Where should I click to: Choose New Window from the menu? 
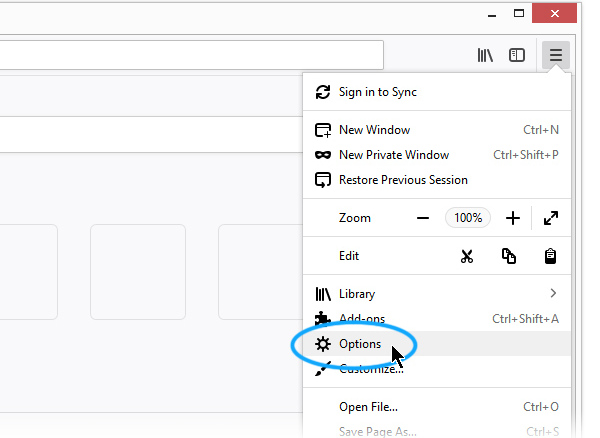click(437, 130)
